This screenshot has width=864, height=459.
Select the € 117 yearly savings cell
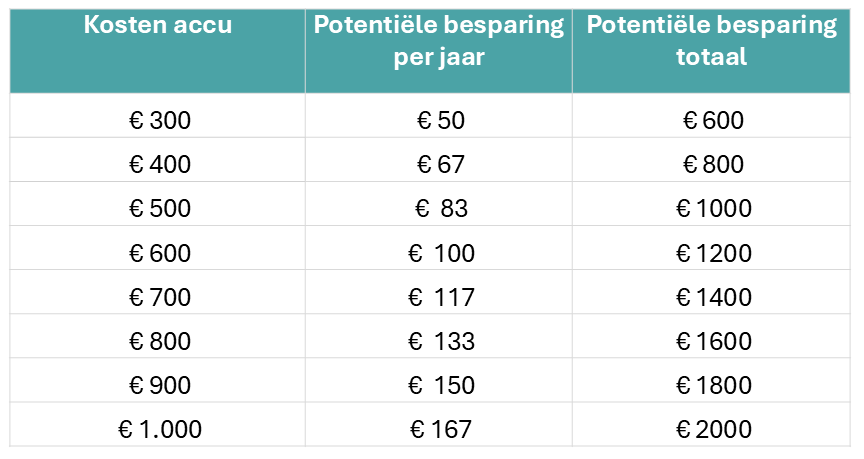pyautogui.click(x=441, y=297)
